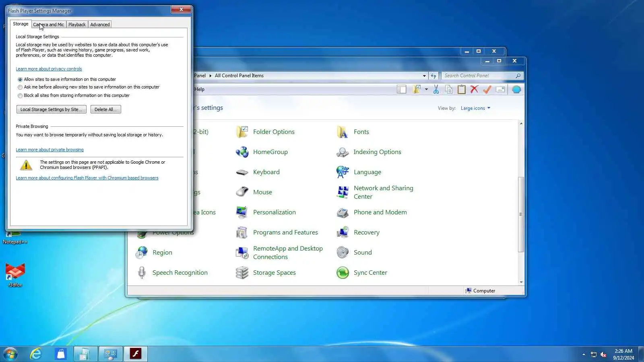The height and width of the screenshot is (362, 644).
Task: Click the Cut scissors icon in Control Panel toolbar
Action: pos(436,89)
